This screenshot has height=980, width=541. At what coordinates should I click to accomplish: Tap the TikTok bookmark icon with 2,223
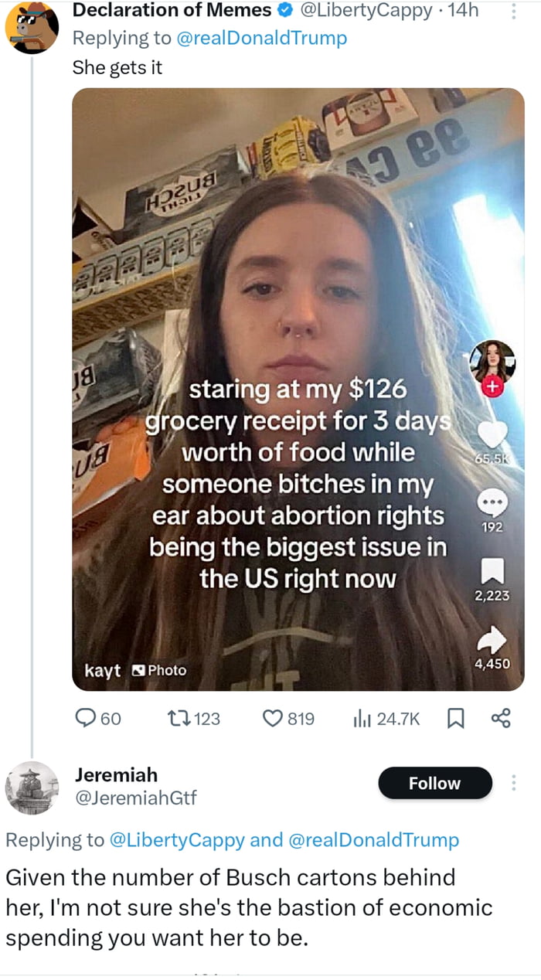click(x=492, y=571)
